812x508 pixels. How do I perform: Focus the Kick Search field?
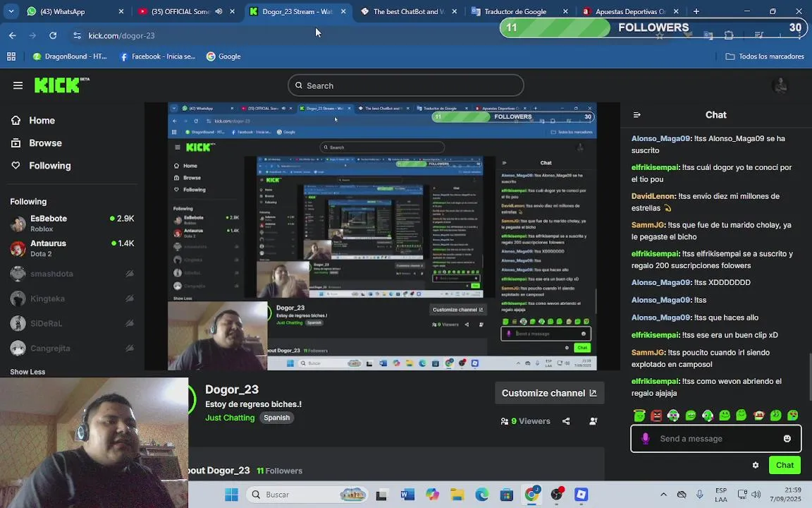(x=405, y=85)
